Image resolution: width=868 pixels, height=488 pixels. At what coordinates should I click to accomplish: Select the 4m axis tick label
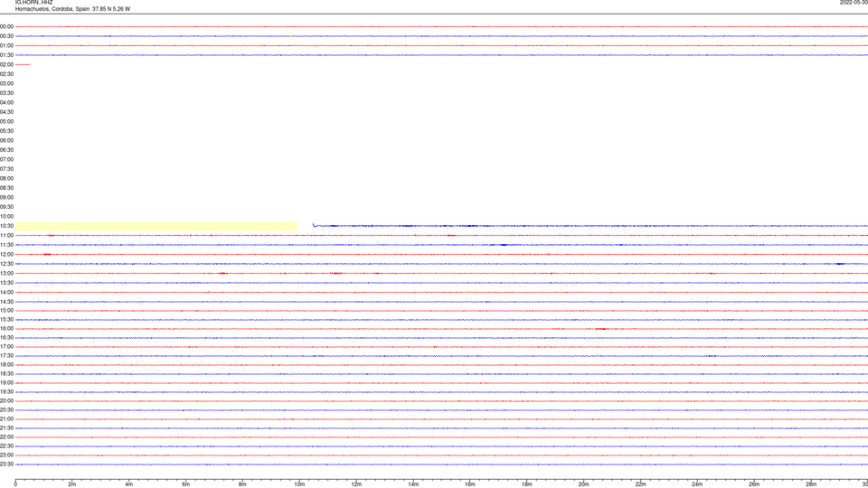[129, 484]
